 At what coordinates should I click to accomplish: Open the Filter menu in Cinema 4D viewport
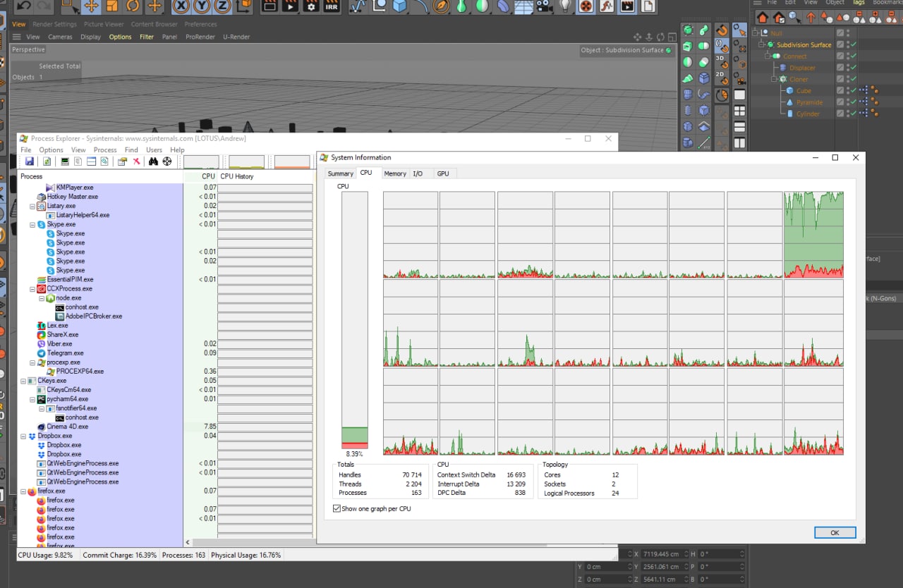147,37
